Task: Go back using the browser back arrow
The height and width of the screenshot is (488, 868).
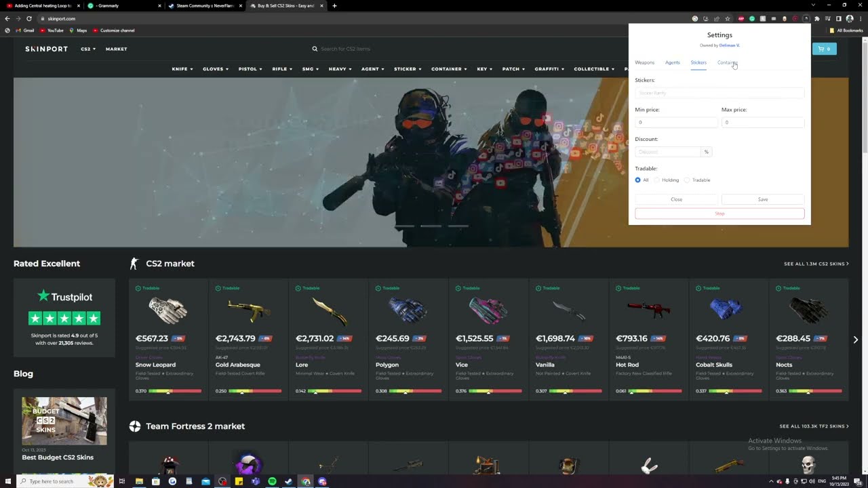Action: (7, 18)
